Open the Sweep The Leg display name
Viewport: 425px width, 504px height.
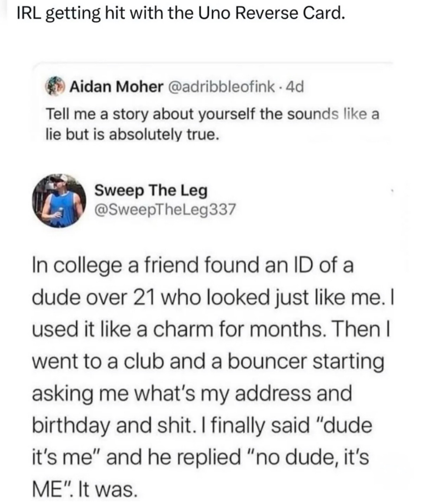click(x=151, y=191)
